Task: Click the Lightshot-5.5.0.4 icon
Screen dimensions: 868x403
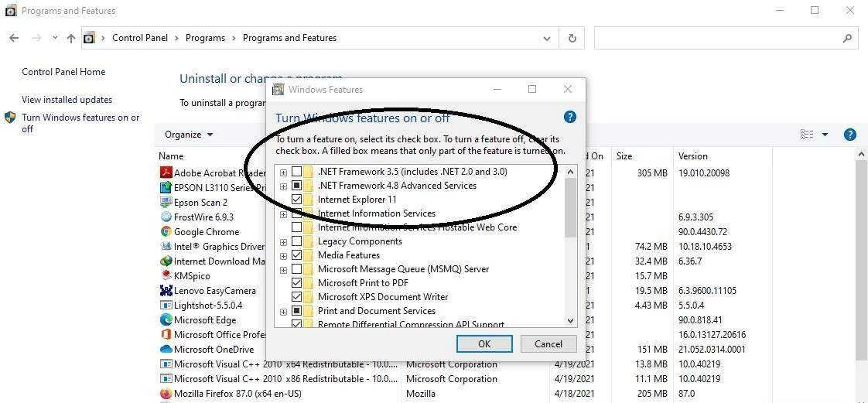Action: [x=166, y=305]
